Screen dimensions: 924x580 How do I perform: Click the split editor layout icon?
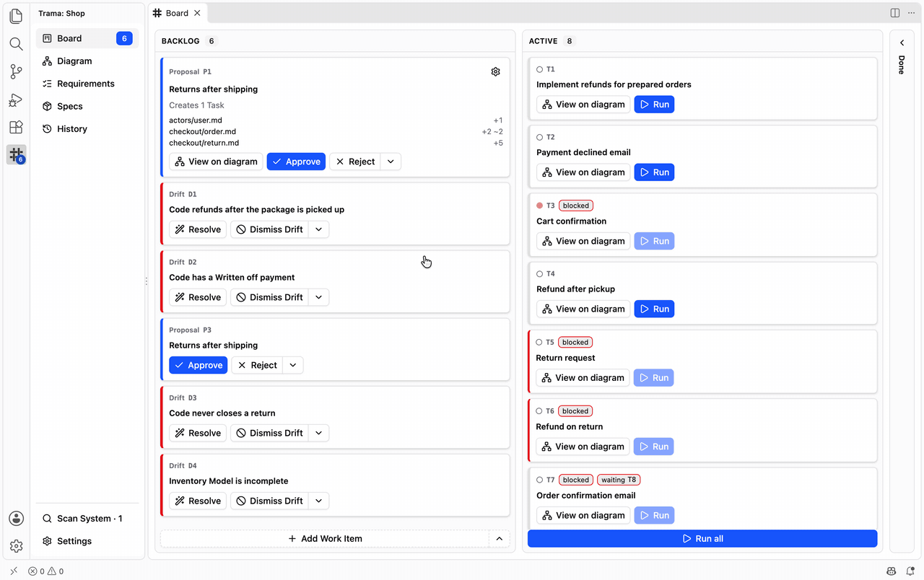click(x=895, y=13)
